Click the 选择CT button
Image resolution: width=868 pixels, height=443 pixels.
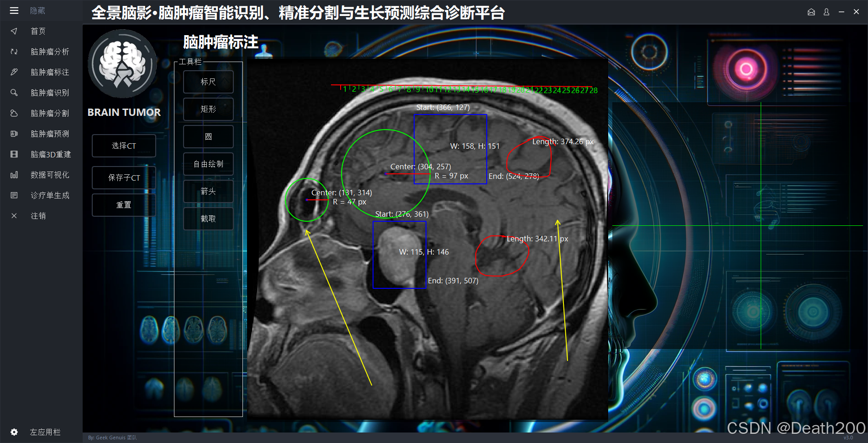click(124, 146)
